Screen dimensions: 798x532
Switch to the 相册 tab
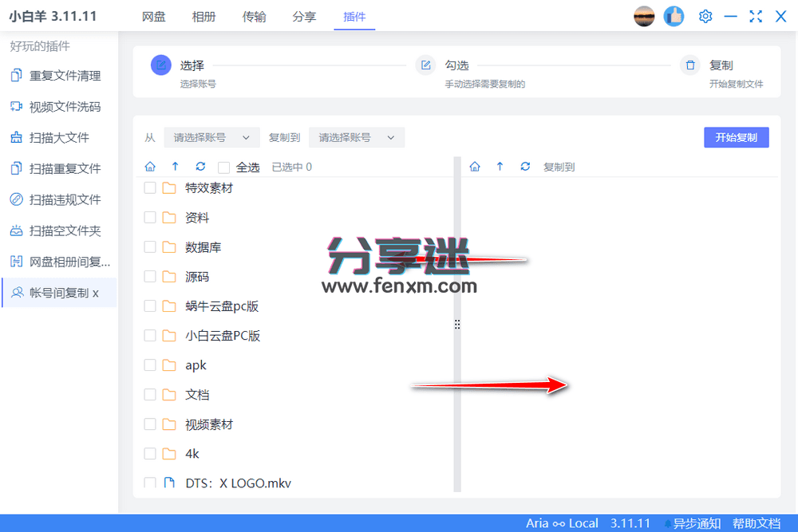tap(203, 16)
